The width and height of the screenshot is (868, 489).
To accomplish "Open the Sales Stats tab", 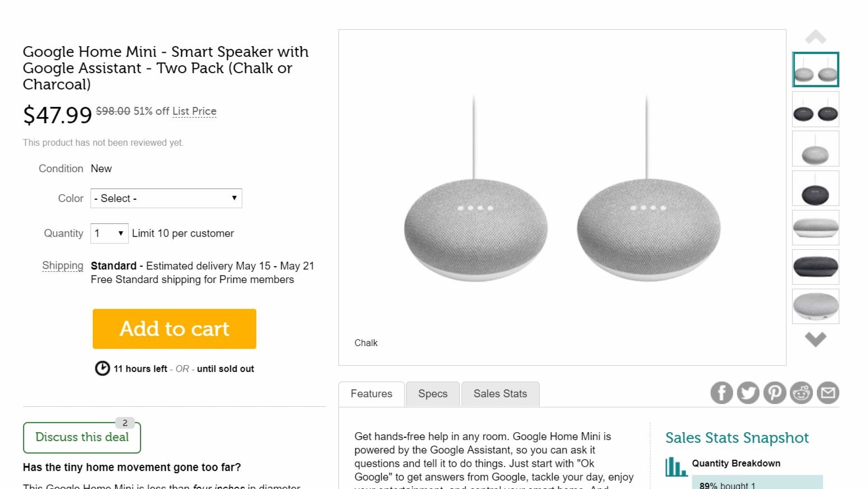I will (500, 394).
